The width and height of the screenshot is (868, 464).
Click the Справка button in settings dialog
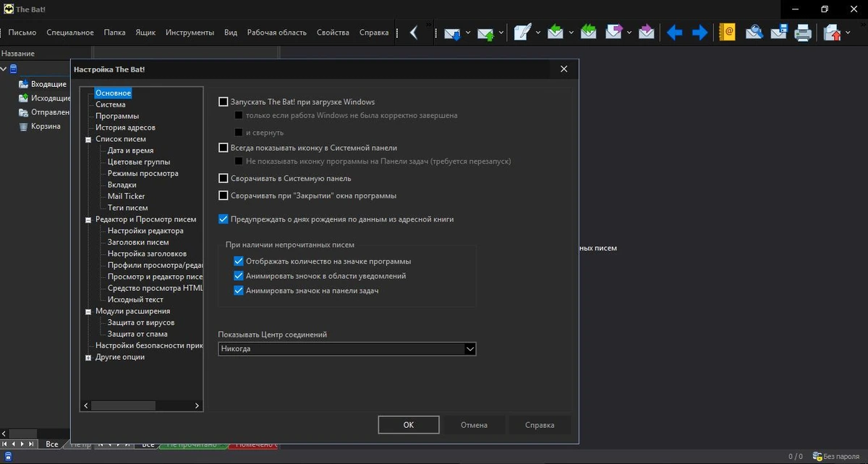[x=540, y=425]
